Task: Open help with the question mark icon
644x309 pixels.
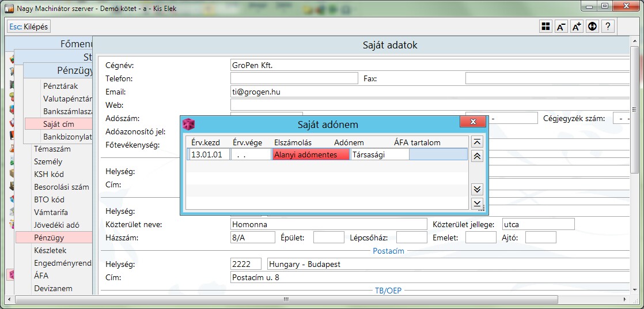Action: coord(608,27)
